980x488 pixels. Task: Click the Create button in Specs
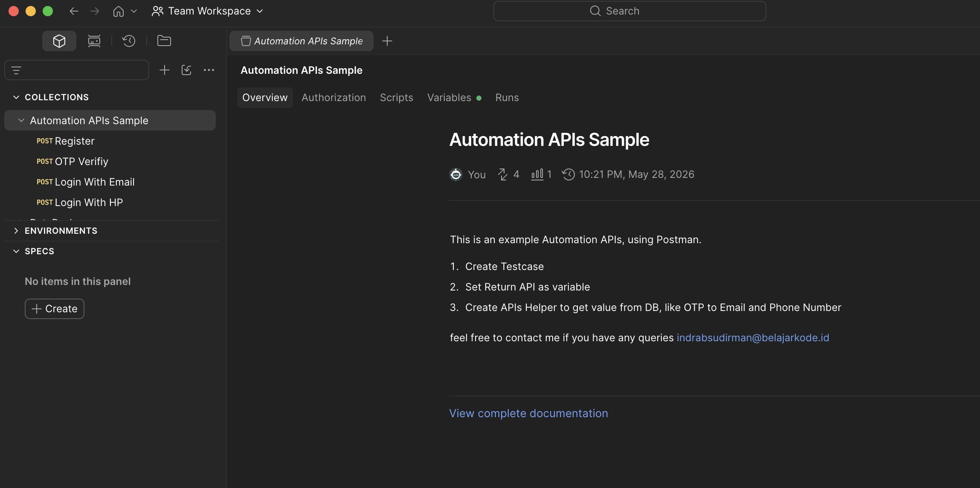point(55,309)
